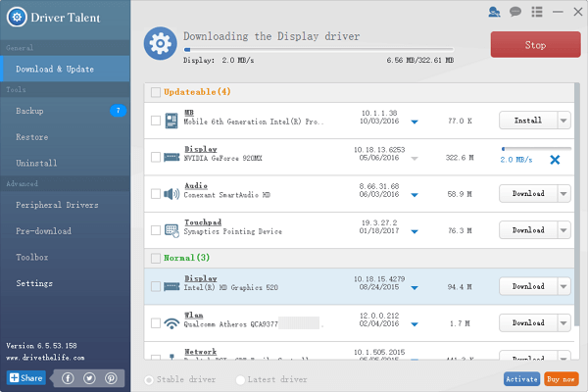Stop the current driver download
This screenshot has height=392, width=588.
pos(535,45)
